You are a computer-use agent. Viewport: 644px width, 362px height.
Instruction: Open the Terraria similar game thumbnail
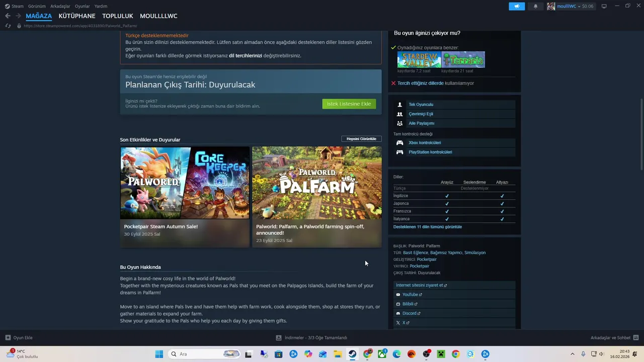coord(463,59)
